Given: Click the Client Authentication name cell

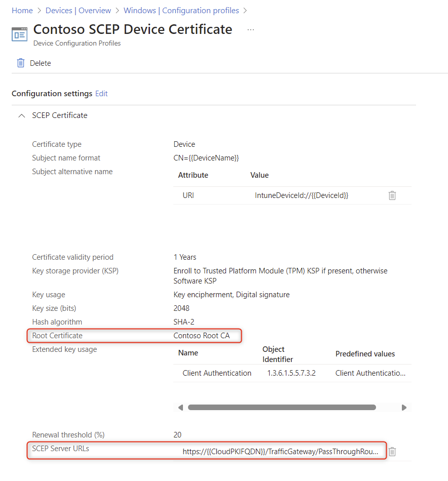Looking at the screenshot, I should pos(217,373).
